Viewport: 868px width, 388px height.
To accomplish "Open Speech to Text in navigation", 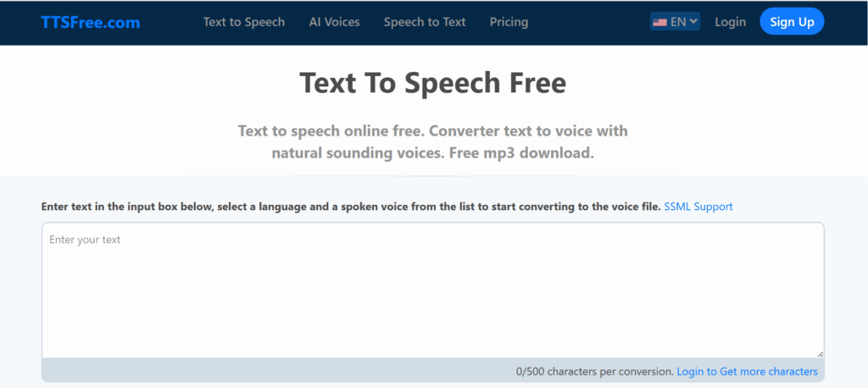I will [425, 22].
